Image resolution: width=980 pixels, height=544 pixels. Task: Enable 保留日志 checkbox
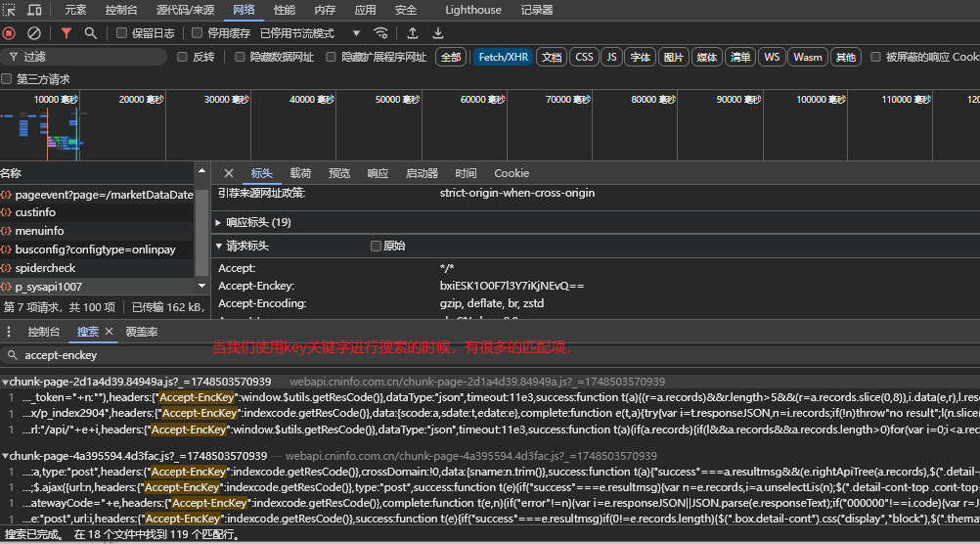coord(122,33)
